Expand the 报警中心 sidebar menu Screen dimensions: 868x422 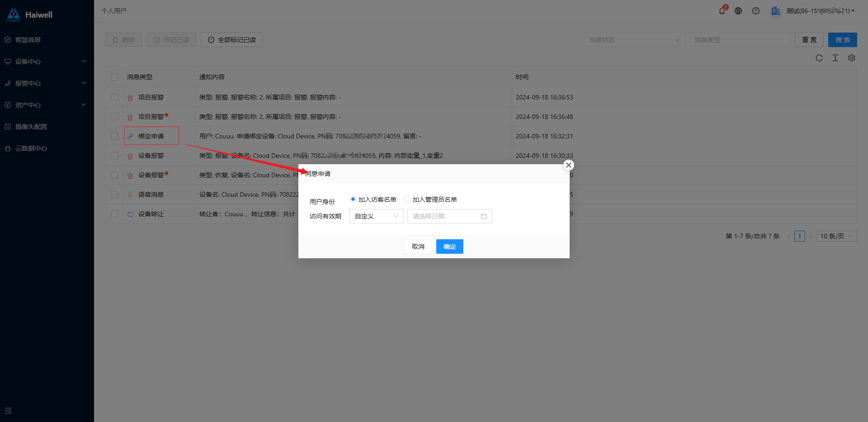point(47,83)
